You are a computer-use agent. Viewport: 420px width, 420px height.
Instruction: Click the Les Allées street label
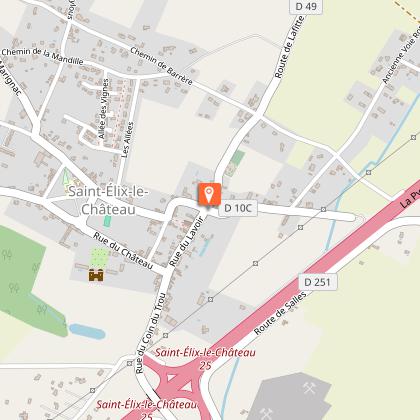[127, 140]
